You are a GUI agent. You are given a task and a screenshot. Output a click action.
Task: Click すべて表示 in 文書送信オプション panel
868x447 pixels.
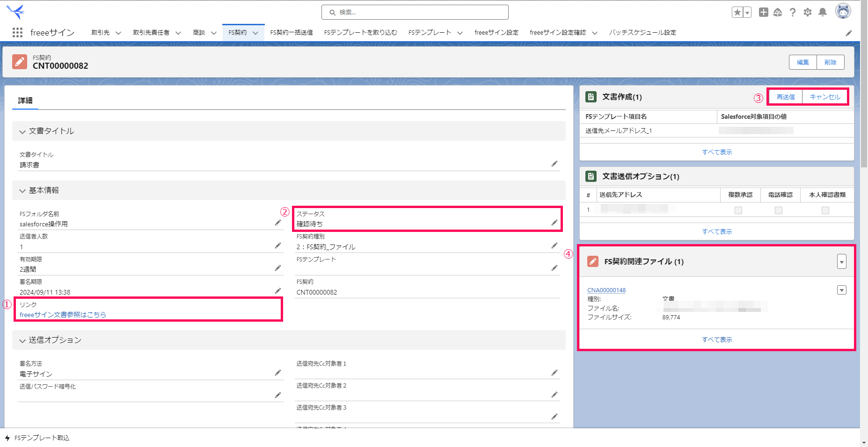tap(717, 231)
